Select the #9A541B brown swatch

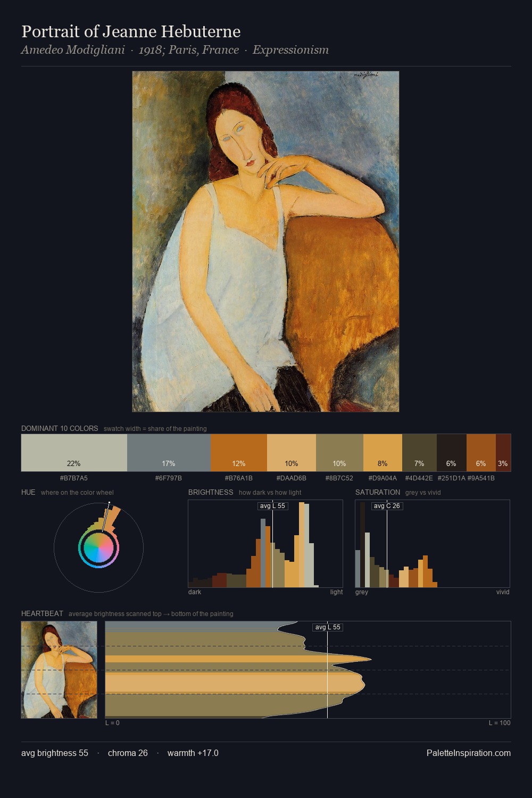[x=481, y=453]
